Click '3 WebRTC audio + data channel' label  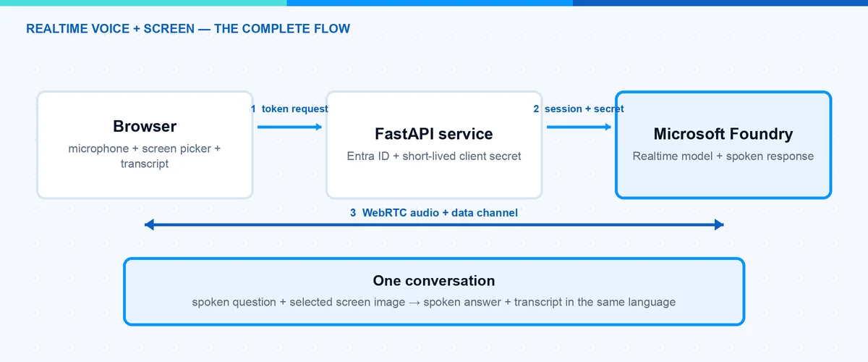[x=434, y=213]
